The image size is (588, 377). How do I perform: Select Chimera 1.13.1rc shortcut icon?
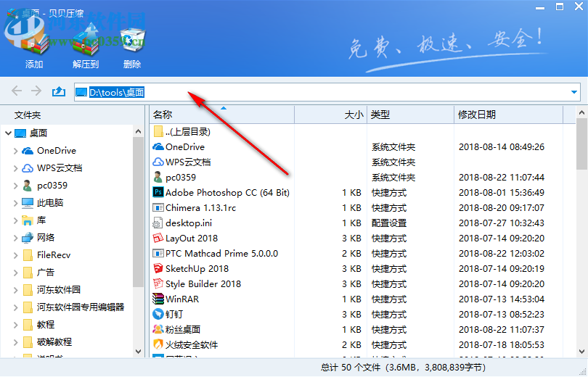pos(158,208)
